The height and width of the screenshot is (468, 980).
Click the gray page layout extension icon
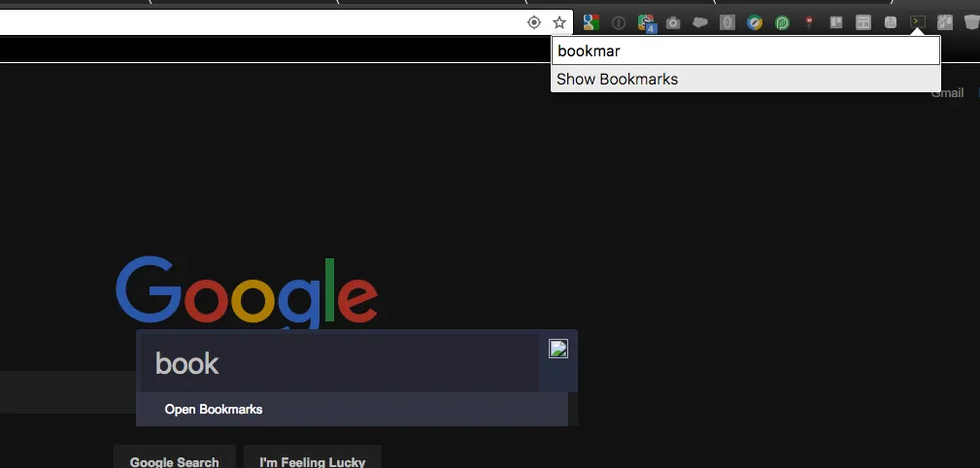coord(863,23)
